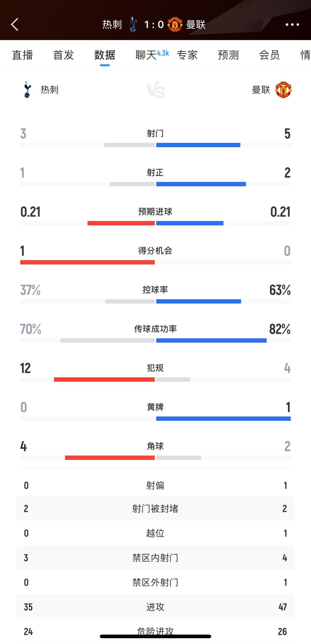Switch to the 直播 tab
Viewport: 311px width, 644px height.
point(22,55)
